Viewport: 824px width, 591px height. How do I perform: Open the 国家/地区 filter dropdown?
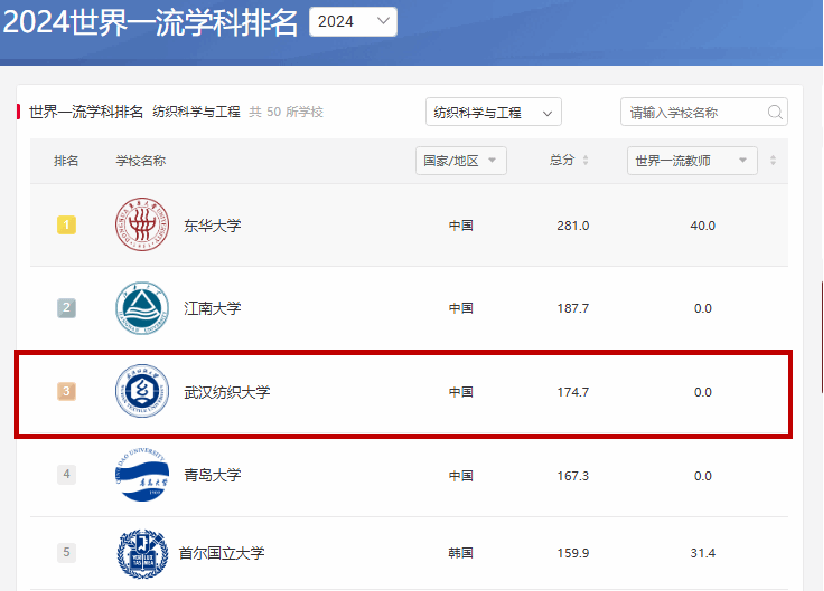[461, 161]
